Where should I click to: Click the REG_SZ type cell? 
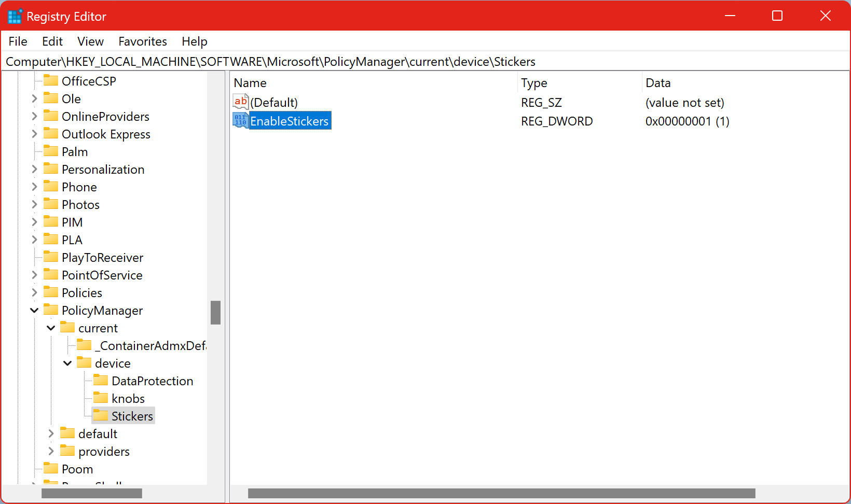542,103
